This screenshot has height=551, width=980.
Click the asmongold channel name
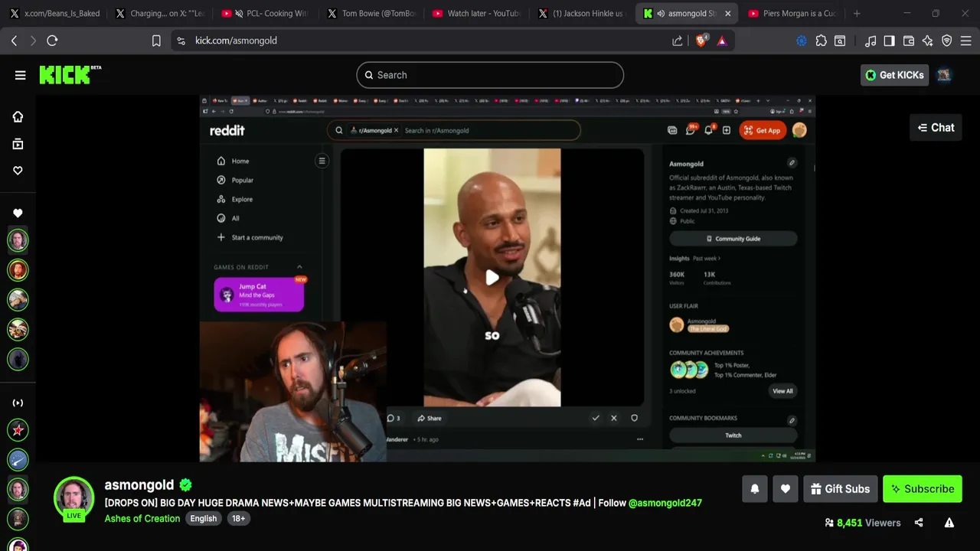(139, 484)
